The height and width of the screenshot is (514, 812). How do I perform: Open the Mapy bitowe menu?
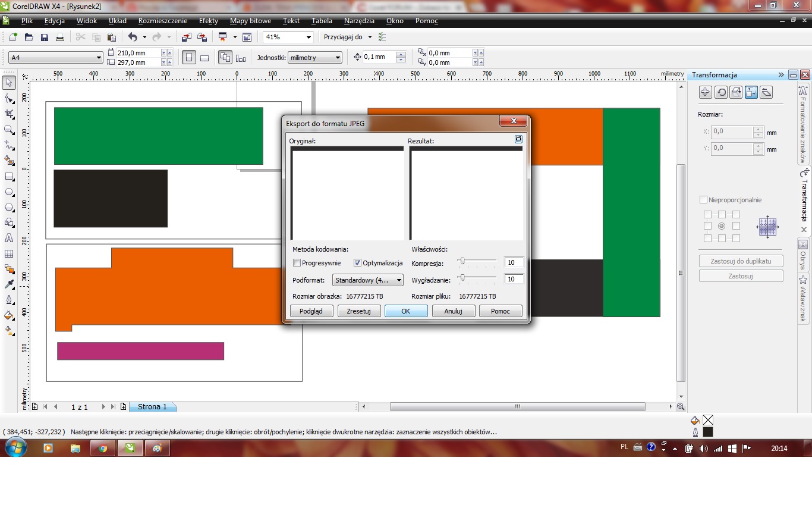250,21
